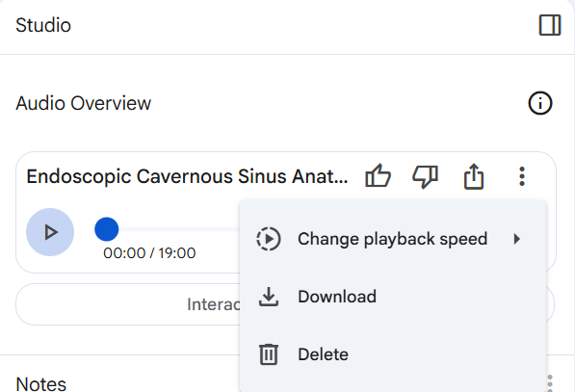575x392 pixels.
Task: Click the Endoscopic Cavernous Sinus Anat... title
Action: click(188, 176)
